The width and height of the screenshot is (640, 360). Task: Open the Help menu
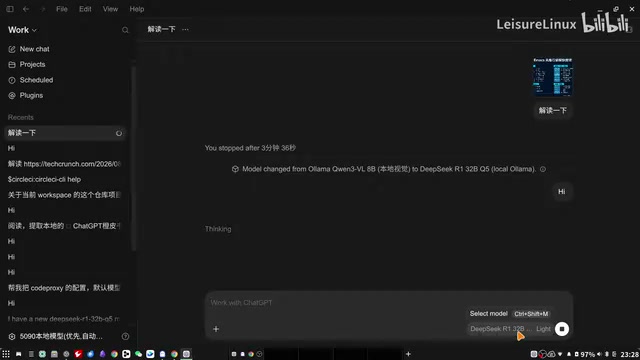point(137,9)
